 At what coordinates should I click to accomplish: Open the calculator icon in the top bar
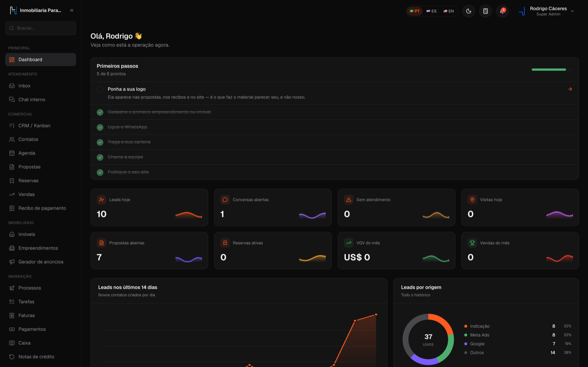pos(485,11)
